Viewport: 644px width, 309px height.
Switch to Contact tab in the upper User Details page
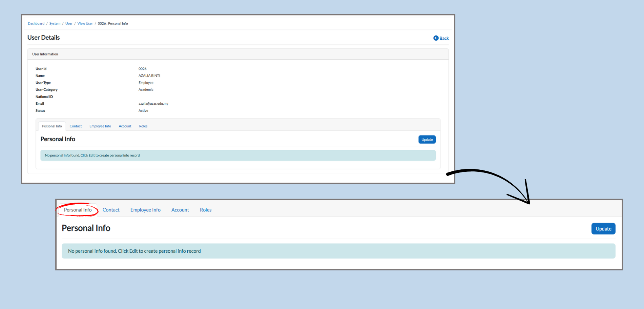(76, 126)
